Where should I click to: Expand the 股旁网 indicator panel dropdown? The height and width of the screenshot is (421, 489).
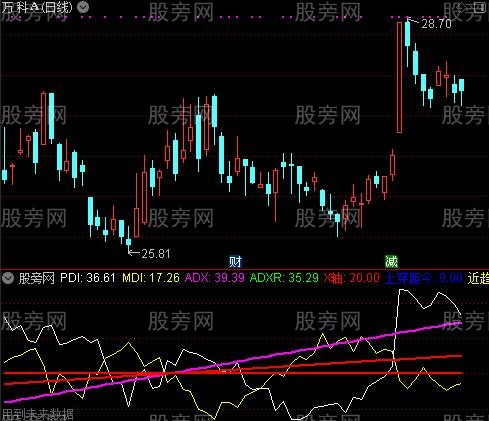point(8,278)
